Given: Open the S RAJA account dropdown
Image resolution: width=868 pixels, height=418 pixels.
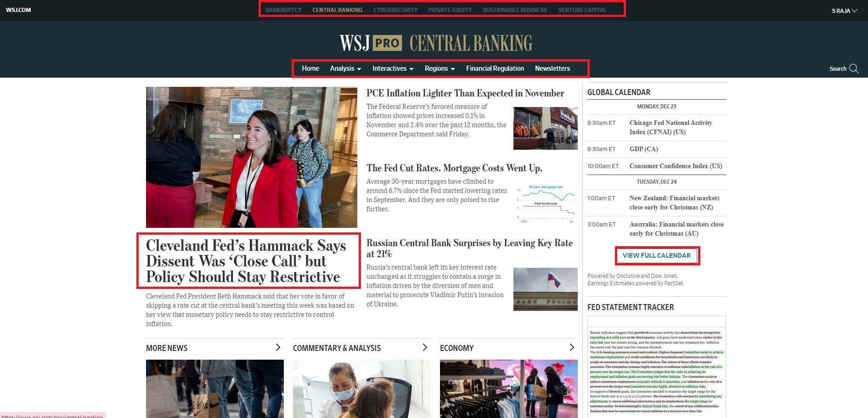Looking at the screenshot, I should tap(844, 11).
